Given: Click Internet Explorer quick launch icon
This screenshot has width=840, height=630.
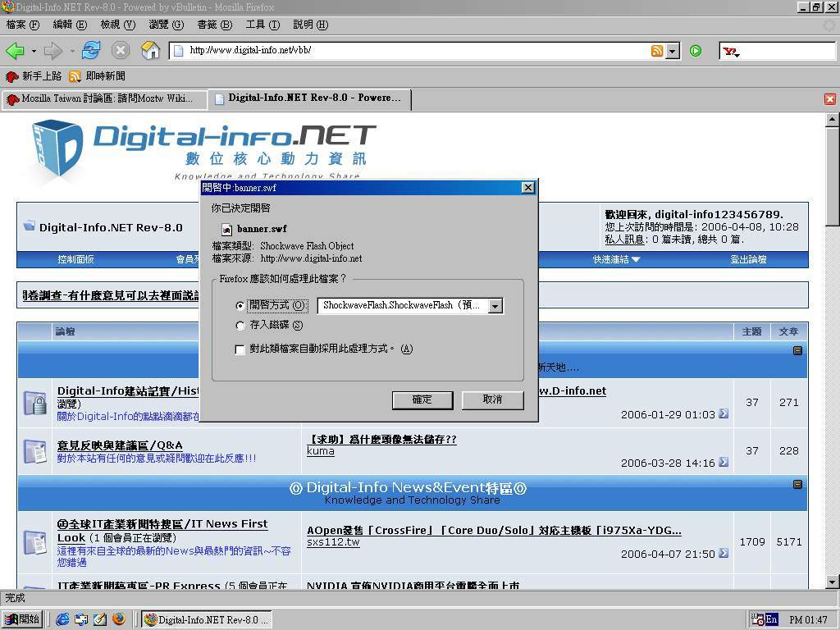Looking at the screenshot, I should (x=62, y=619).
